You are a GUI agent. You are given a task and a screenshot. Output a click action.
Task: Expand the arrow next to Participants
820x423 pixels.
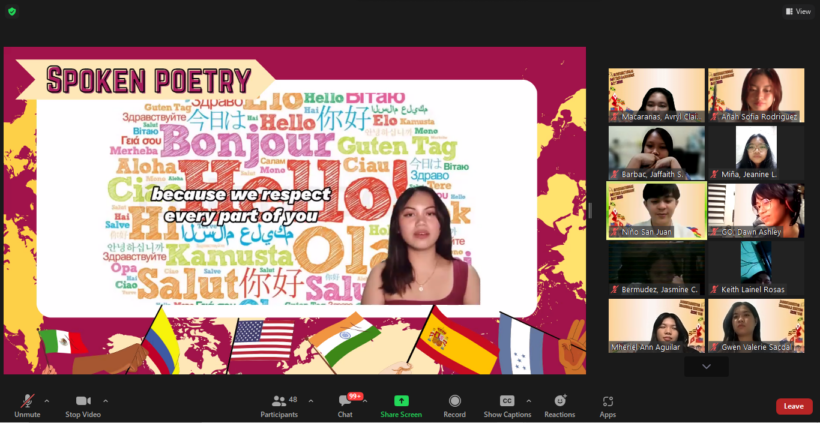310,400
